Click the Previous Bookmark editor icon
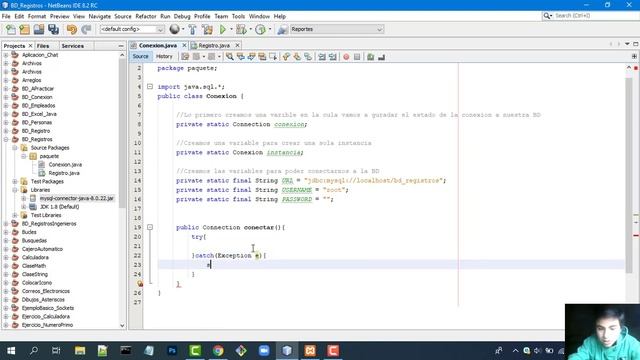 point(286,57)
